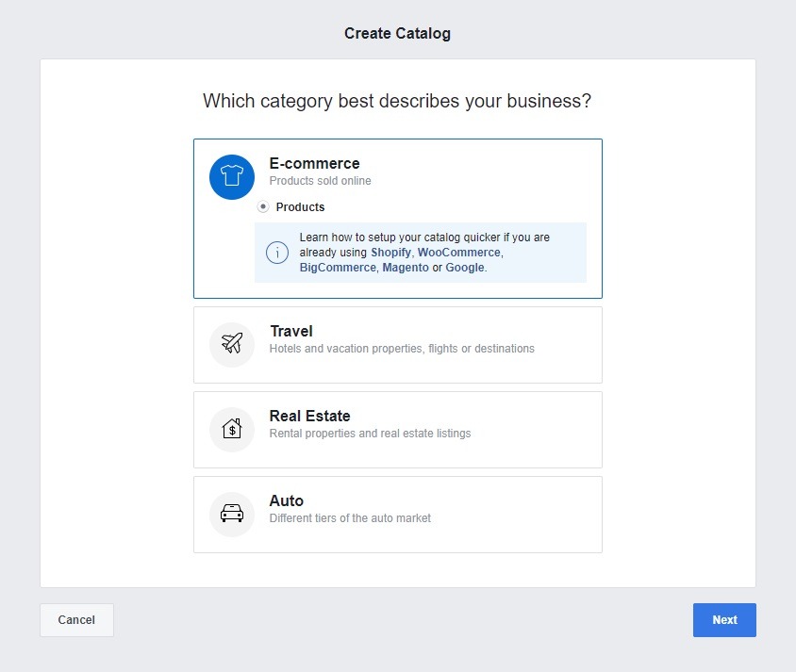Image resolution: width=796 pixels, height=672 pixels.
Task: Open the BigCommerce setup link
Action: click(338, 268)
